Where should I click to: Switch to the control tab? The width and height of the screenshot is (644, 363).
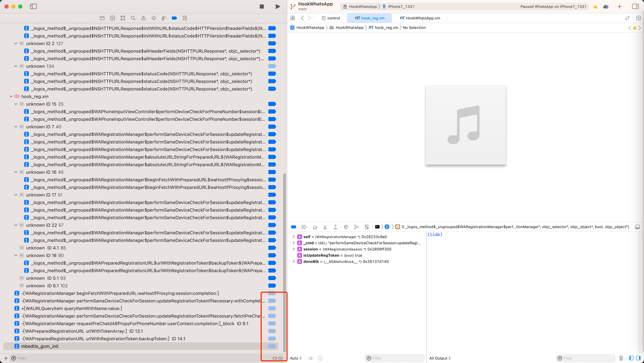pos(331,18)
